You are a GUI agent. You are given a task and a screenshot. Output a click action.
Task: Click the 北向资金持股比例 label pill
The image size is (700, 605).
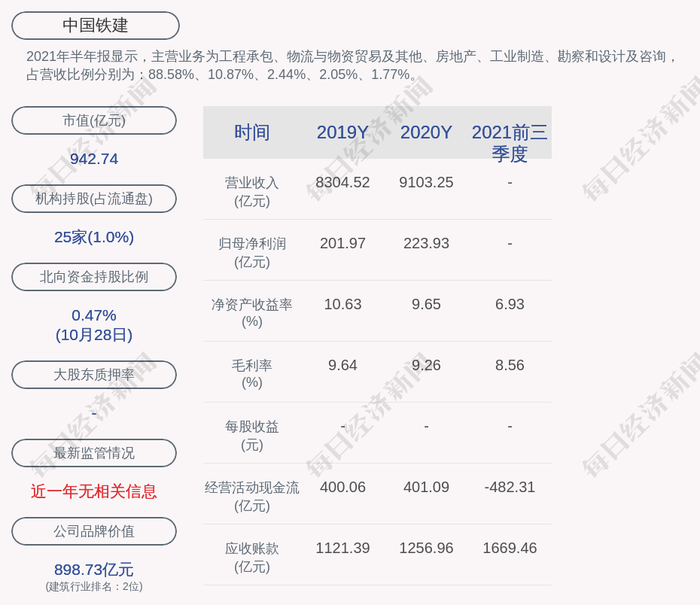tap(94, 277)
